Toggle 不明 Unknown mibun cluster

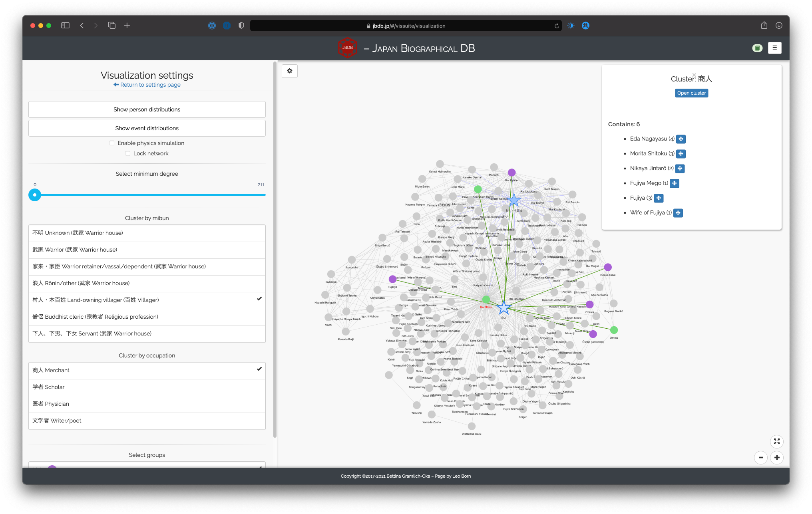tap(147, 233)
